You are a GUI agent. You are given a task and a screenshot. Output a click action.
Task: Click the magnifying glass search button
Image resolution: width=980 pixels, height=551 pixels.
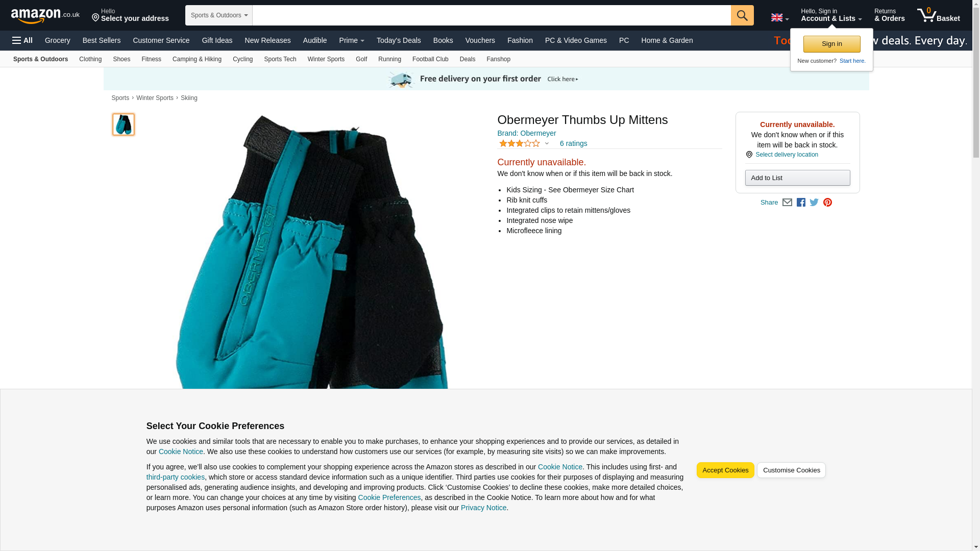click(x=742, y=15)
